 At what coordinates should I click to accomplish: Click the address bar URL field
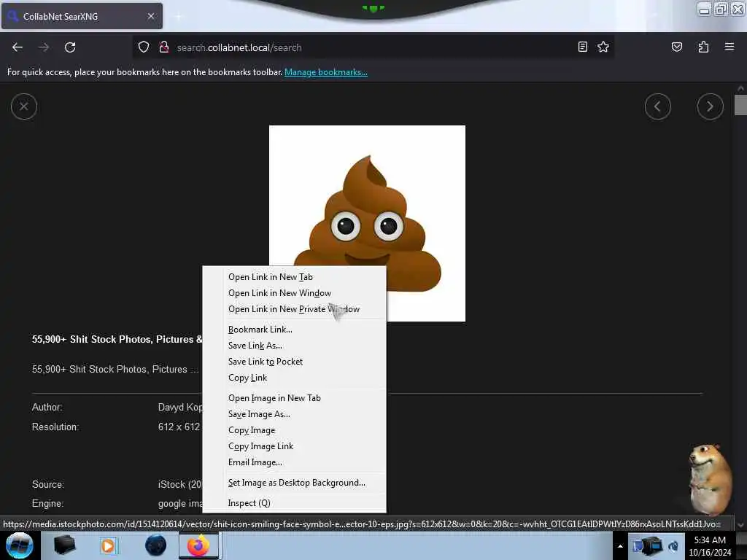click(x=374, y=47)
